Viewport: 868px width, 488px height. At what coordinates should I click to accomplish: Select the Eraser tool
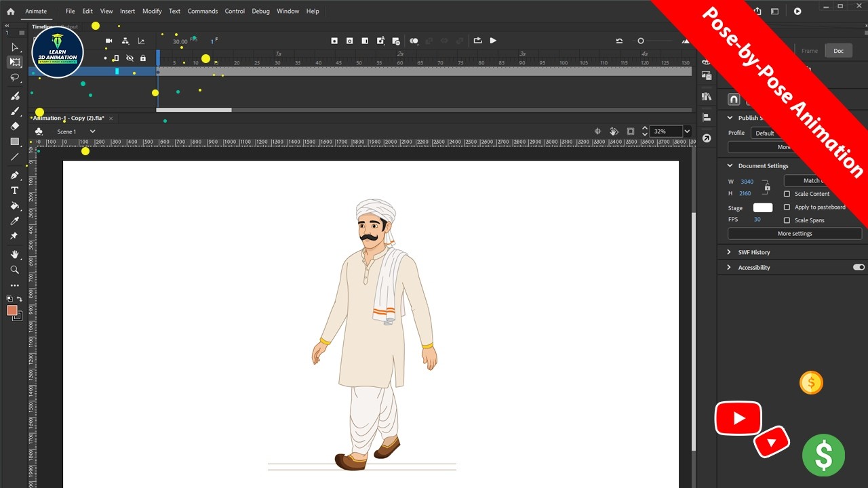[15, 126]
